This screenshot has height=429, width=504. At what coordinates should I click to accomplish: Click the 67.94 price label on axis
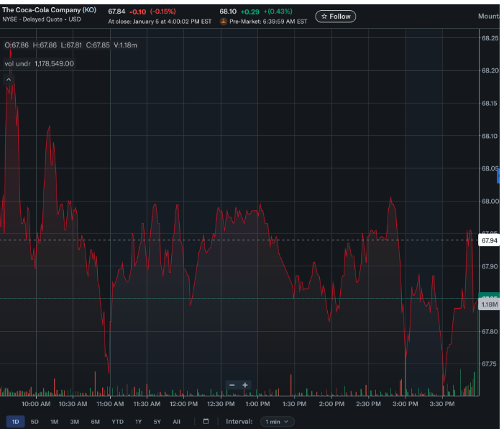click(490, 240)
